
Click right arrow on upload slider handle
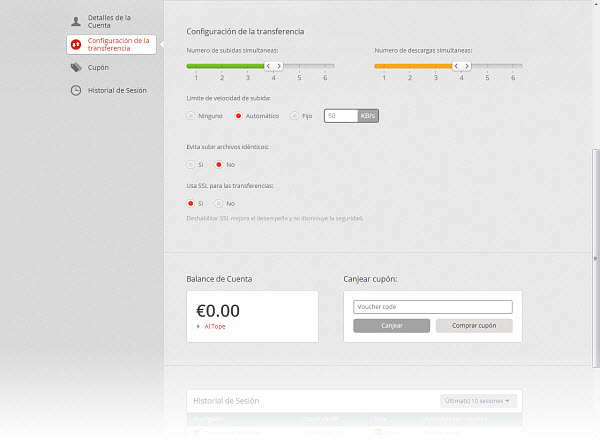point(279,66)
